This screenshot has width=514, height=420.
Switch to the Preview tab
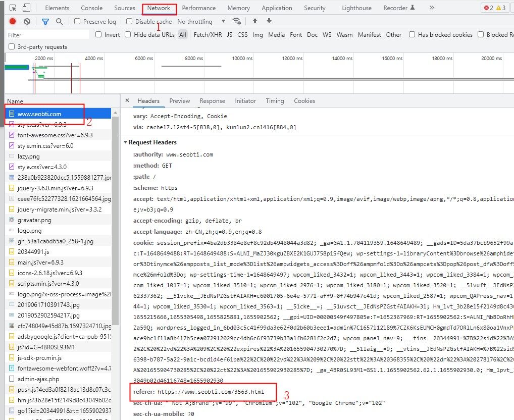coord(179,100)
